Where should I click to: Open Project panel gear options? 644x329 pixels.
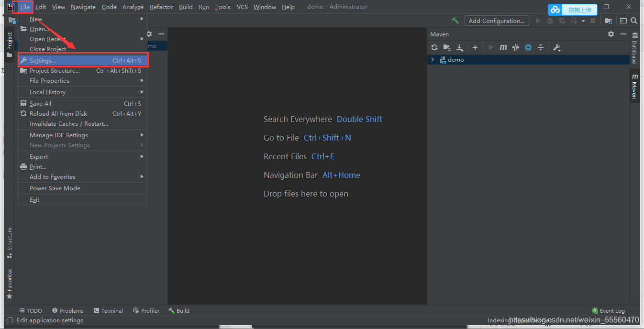[150, 34]
